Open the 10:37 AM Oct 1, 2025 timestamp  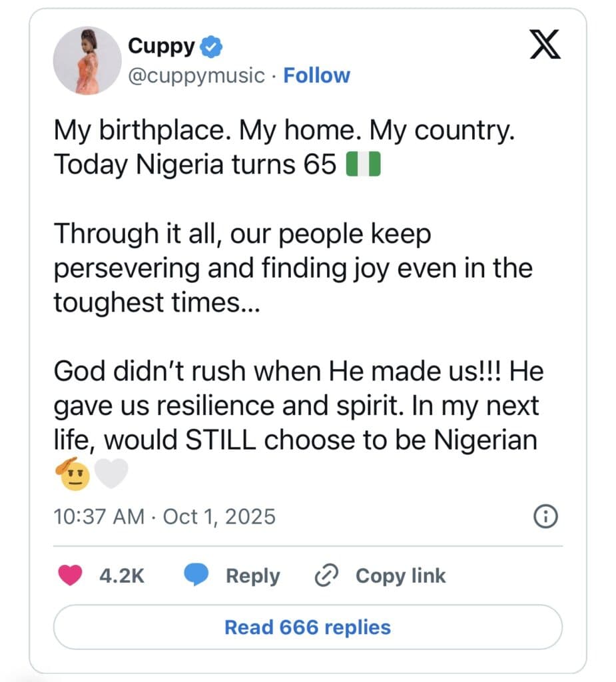(x=164, y=516)
